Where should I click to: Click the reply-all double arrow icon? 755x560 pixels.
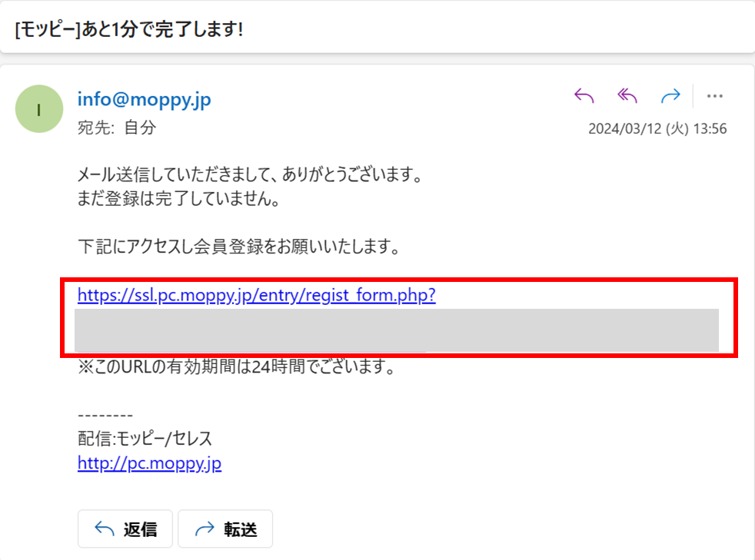[627, 96]
